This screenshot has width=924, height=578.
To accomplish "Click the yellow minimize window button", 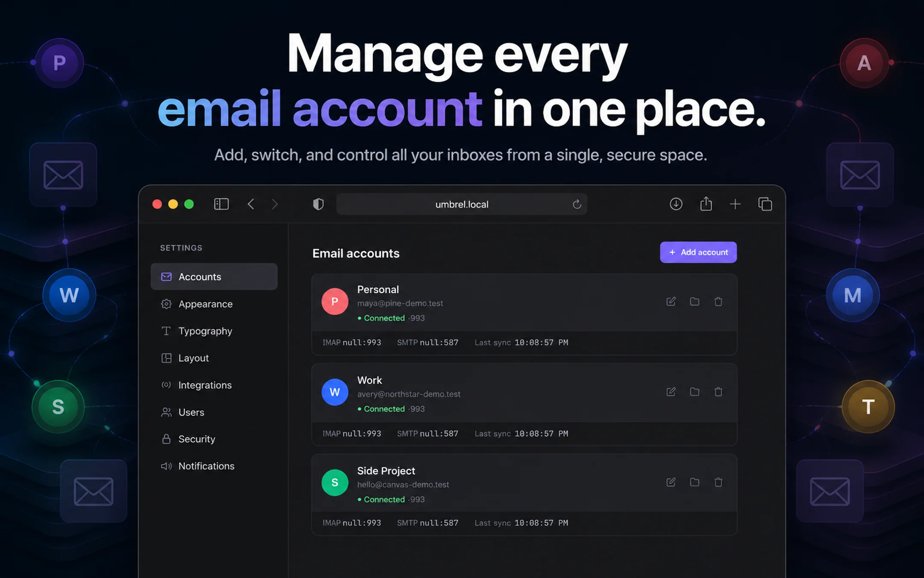I will (x=173, y=204).
